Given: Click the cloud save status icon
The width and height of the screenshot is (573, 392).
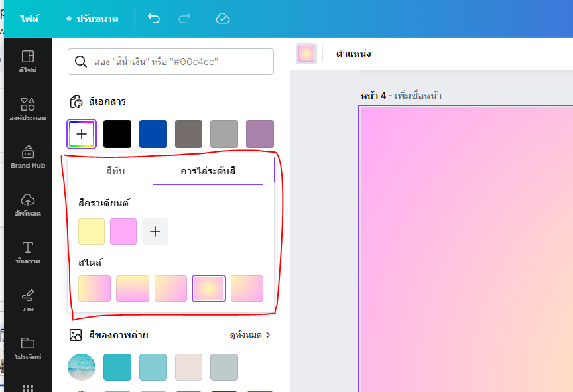Looking at the screenshot, I should pos(223,19).
